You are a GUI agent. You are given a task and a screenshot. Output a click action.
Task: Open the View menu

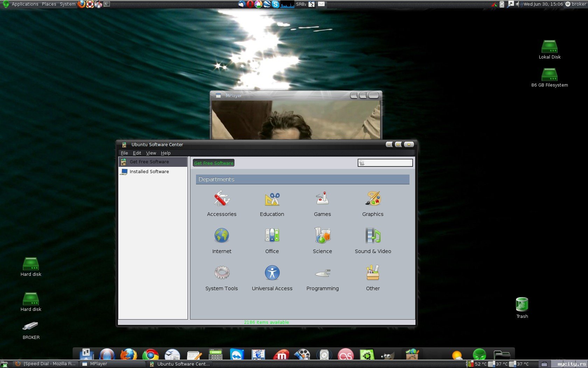pyautogui.click(x=151, y=153)
